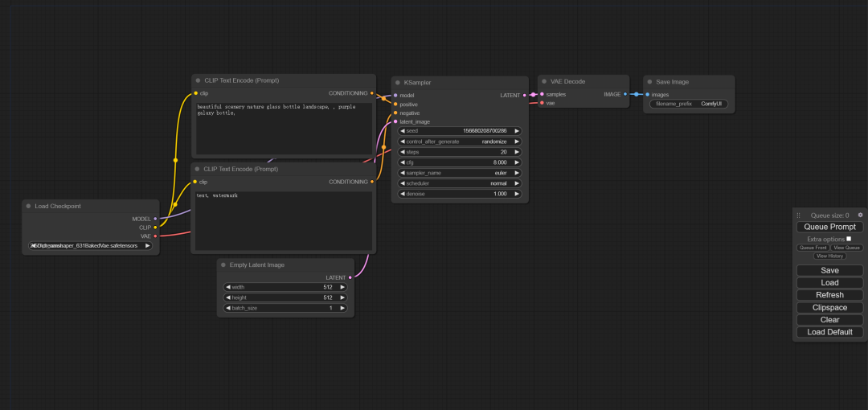
Task: Collapse the Save Image node via title dot
Action: pos(649,81)
